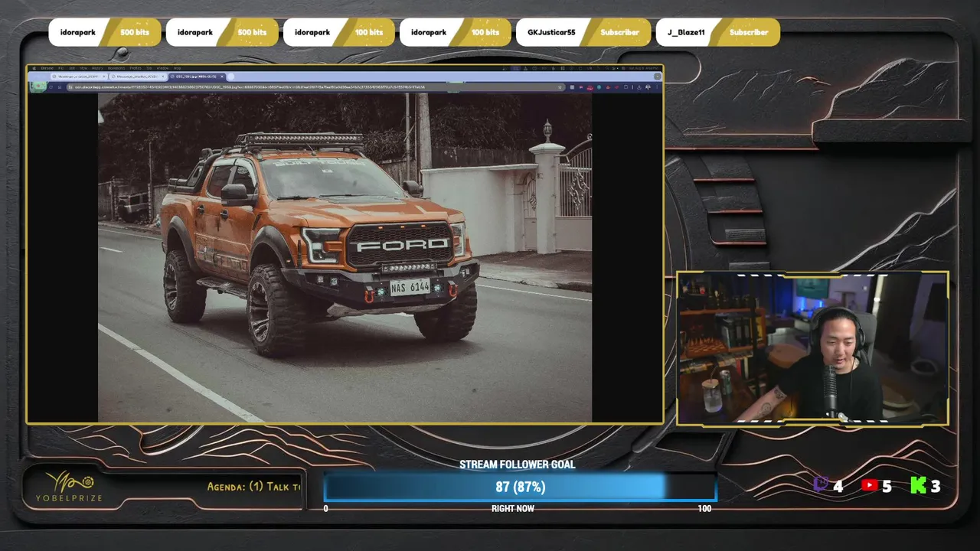Bookmark this page with the star icon

coord(560,87)
